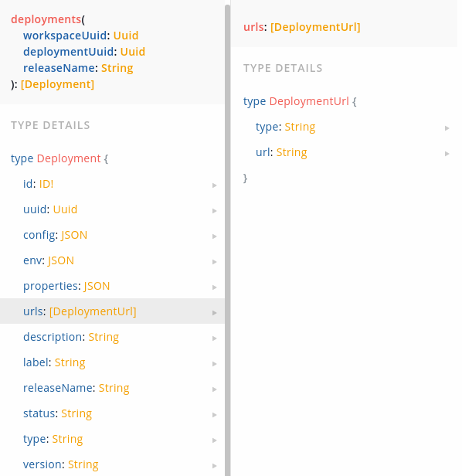The width and height of the screenshot is (462, 476).
Task: Click the arrow icon on env: JSON row
Action: pyautogui.click(x=214, y=262)
